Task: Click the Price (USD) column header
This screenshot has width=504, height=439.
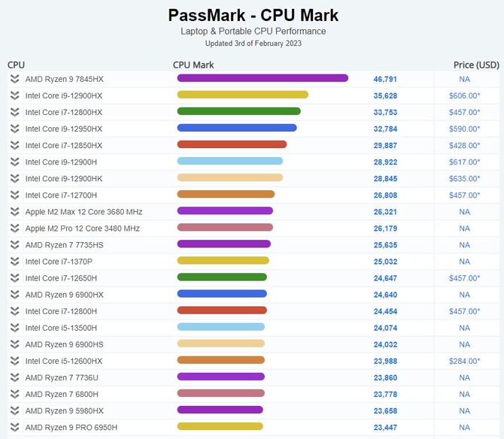Action: (476, 65)
